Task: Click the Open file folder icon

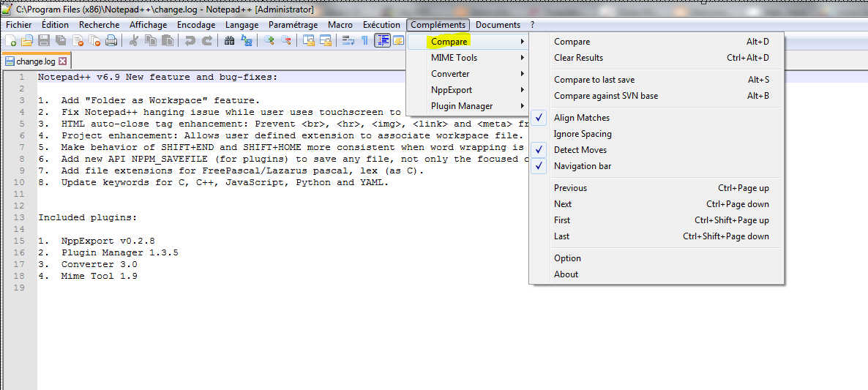Action: point(27,41)
